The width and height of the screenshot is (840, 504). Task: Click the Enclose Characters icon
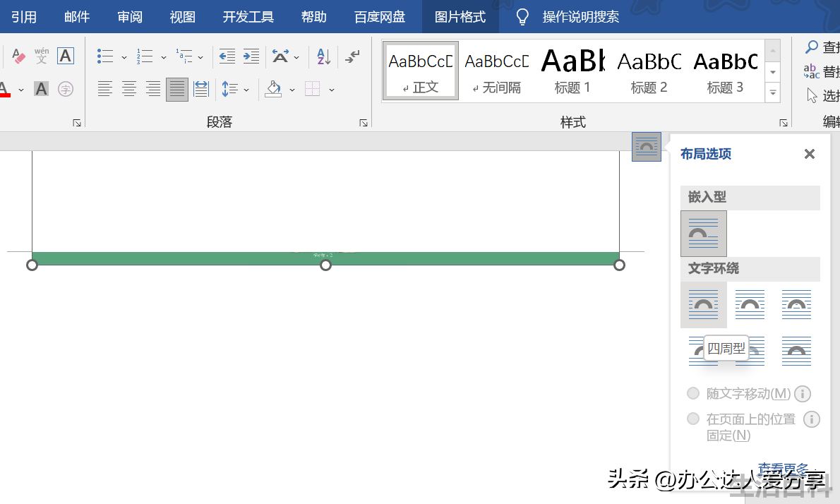pyautogui.click(x=66, y=88)
